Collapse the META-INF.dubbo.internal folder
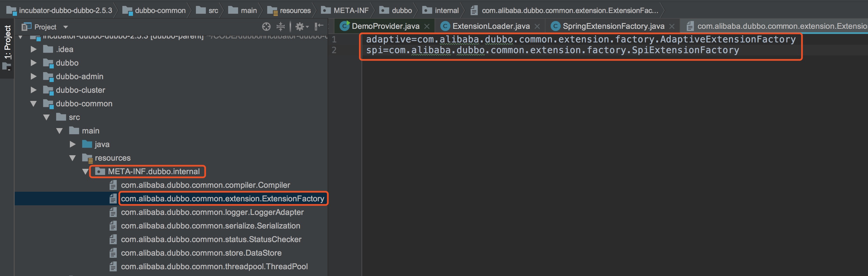868x276 pixels. [86, 172]
